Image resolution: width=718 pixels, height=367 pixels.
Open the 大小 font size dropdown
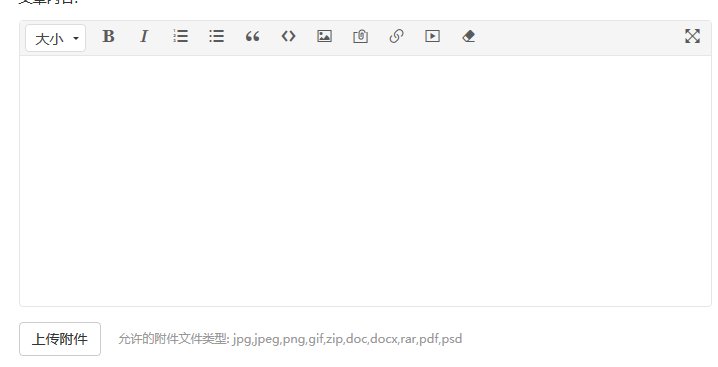click(55, 38)
